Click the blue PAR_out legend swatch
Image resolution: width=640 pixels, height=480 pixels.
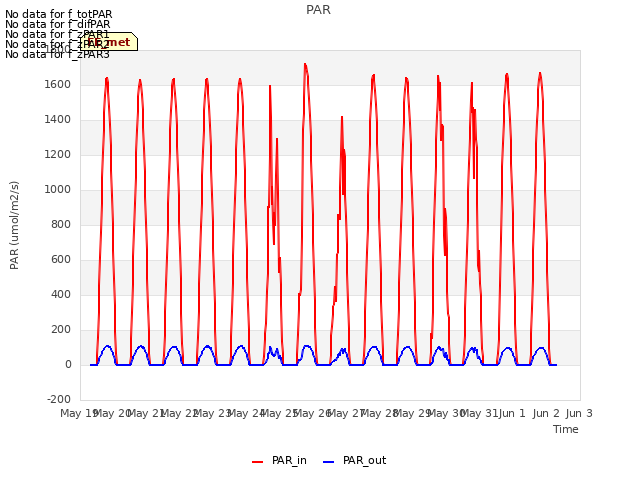click(x=329, y=462)
